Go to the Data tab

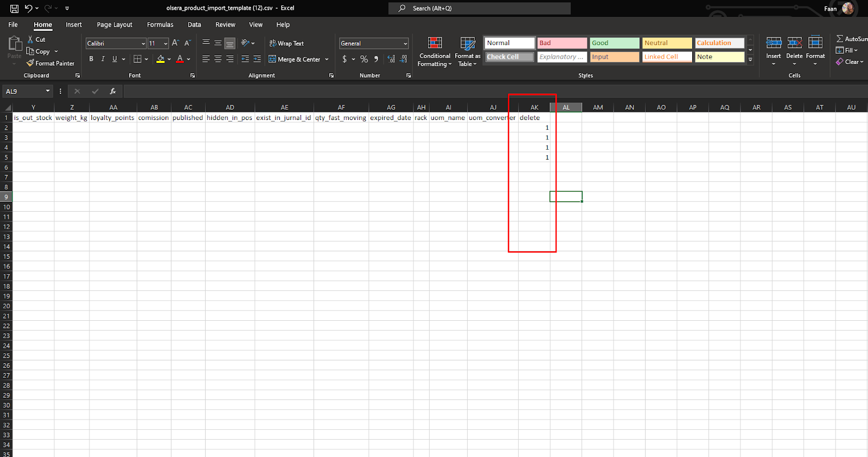(x=194, y=25)
